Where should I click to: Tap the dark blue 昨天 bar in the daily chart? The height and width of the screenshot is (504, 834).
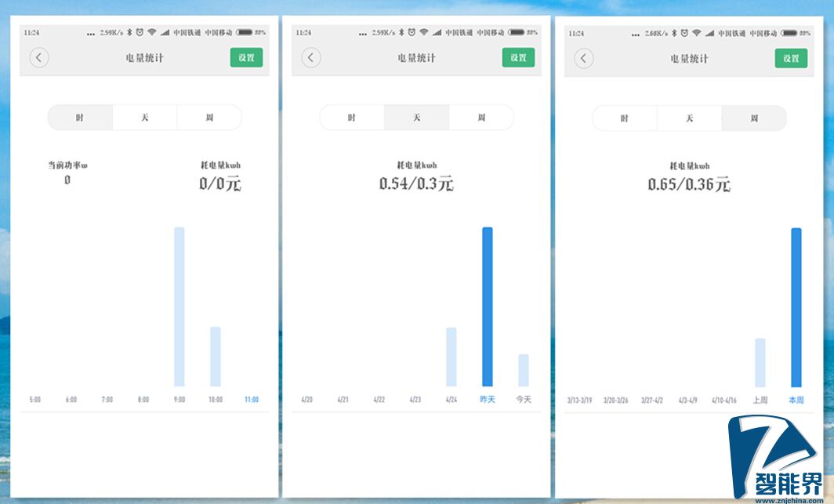pyautogui.click(x=488, y=306)
